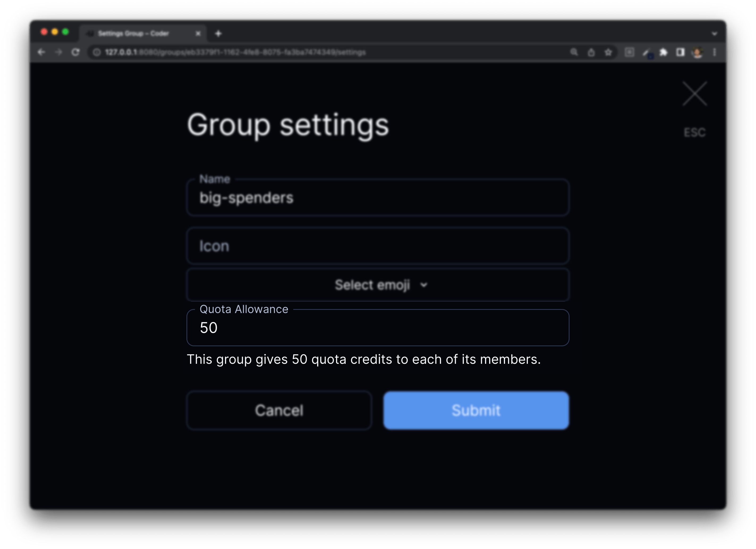Go forward using the navigation arrow
This screenshot has height=549, width=756.
(x=59, y=52)
